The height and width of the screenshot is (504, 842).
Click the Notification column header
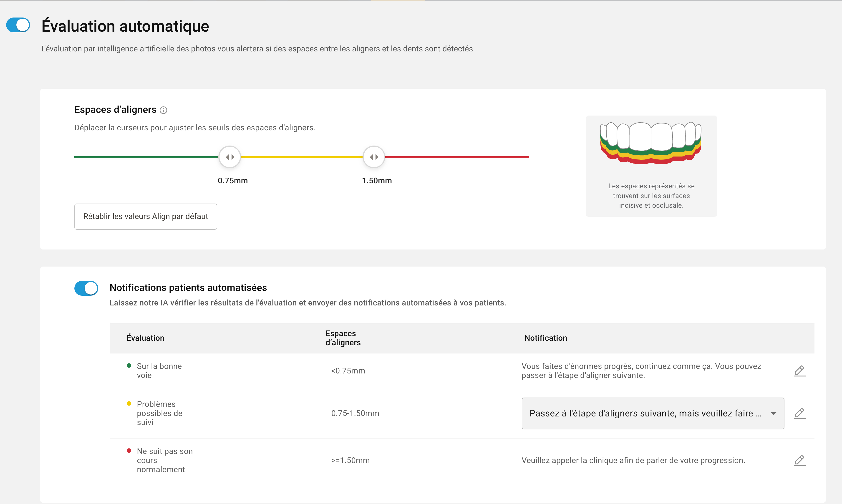[546, 338]
